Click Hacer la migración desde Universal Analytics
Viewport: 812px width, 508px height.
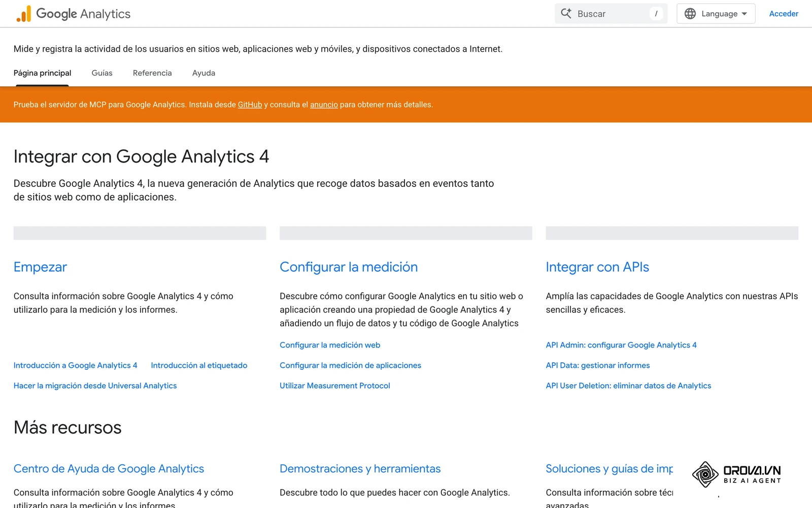tap(95, 386)
